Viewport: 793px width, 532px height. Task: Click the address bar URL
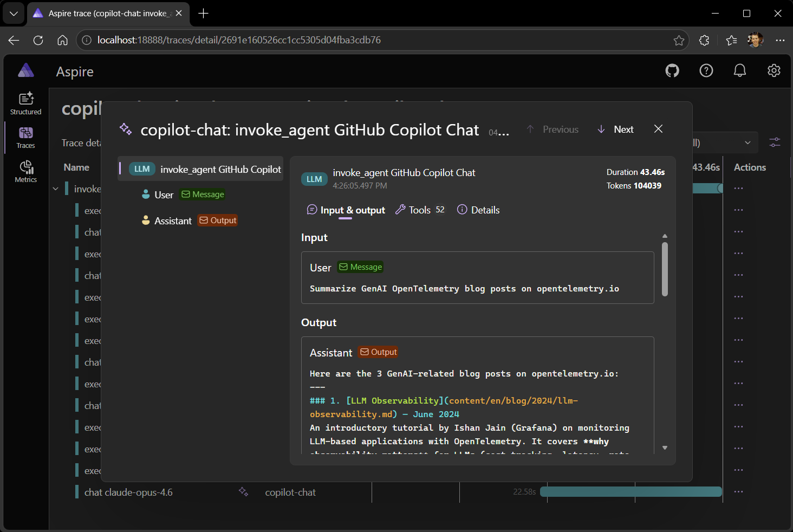(239, 40)
